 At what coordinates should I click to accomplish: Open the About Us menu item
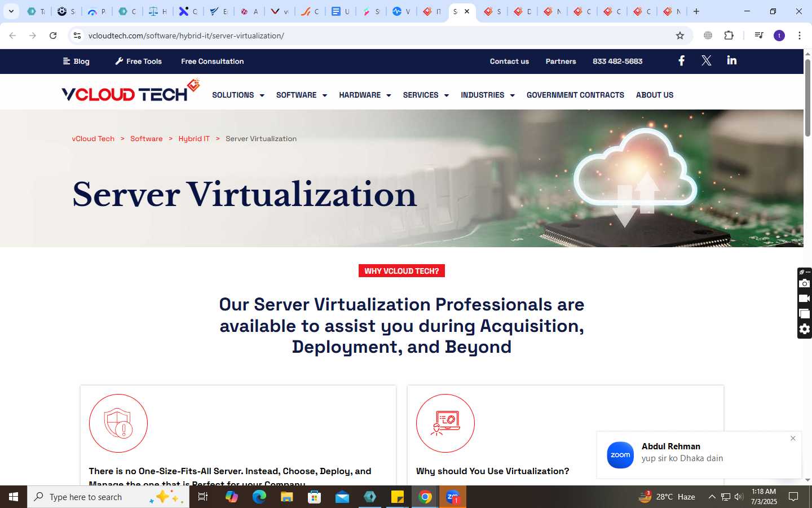[x=655, y=95]
